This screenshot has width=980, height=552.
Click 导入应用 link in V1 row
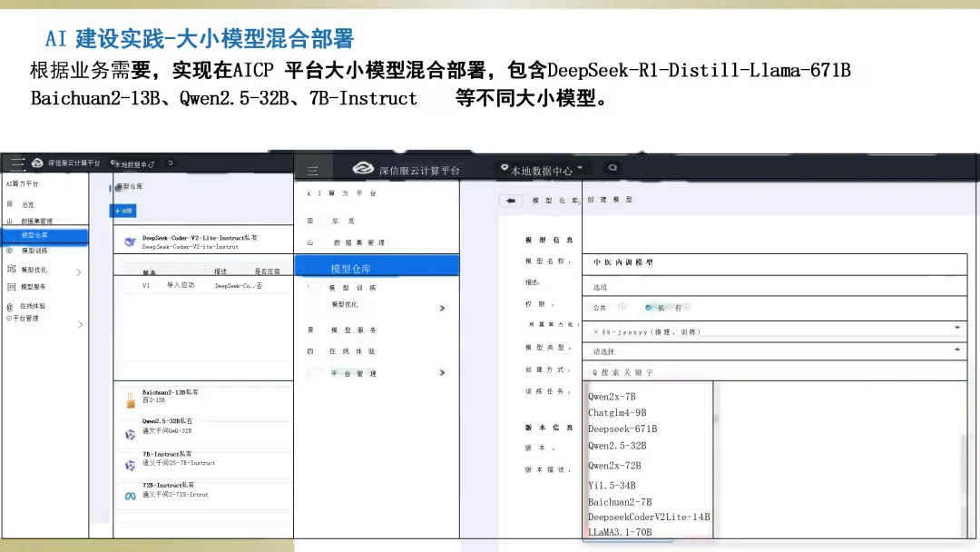point(181,285)
